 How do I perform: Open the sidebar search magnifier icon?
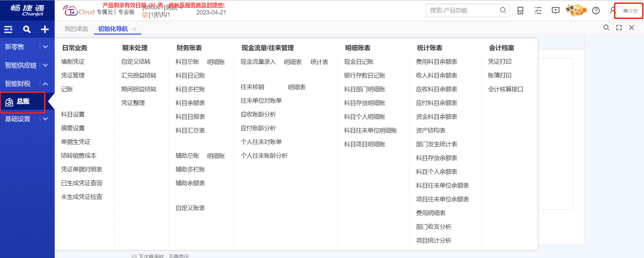[27, 30]
